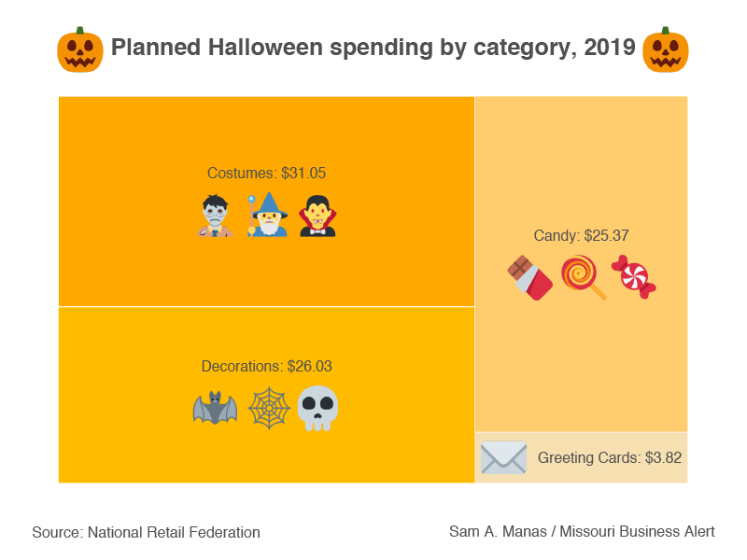The image size is (747, 560).
Task: Click the right pumpkin icon in the title
Action: click(666, 49)
